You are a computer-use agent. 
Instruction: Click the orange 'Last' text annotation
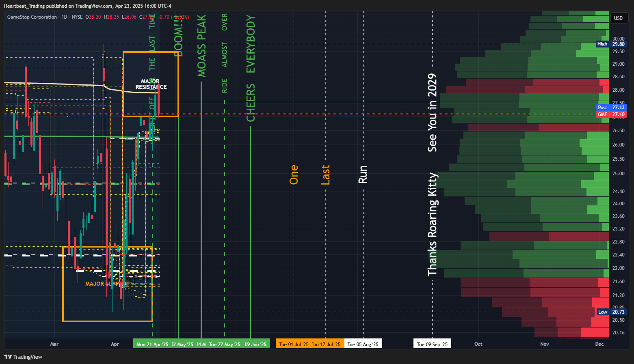tap(326, 174)
